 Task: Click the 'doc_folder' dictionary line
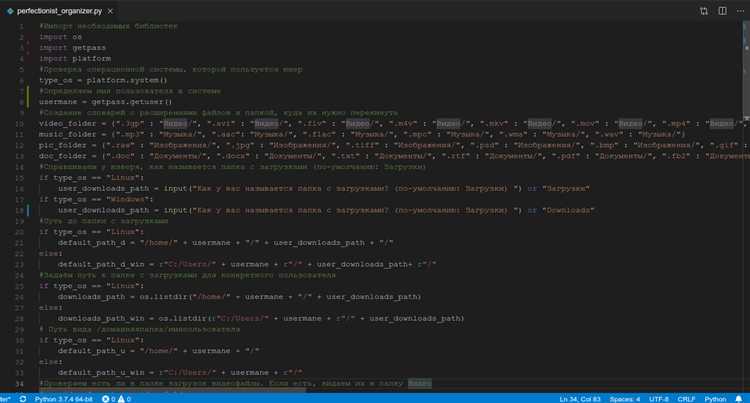[394, 156]
